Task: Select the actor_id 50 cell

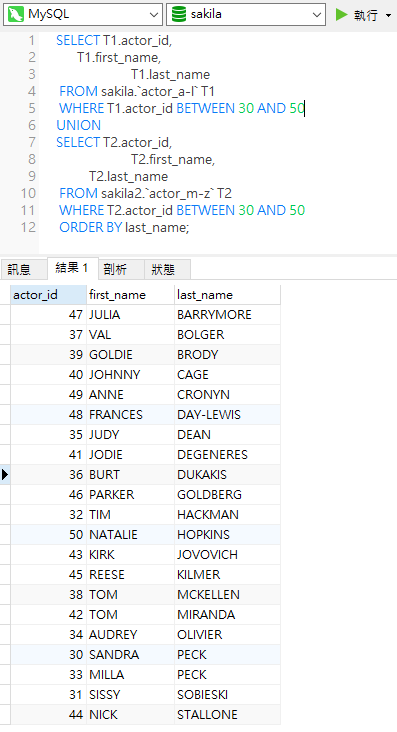Action: (x=48, y=535)
